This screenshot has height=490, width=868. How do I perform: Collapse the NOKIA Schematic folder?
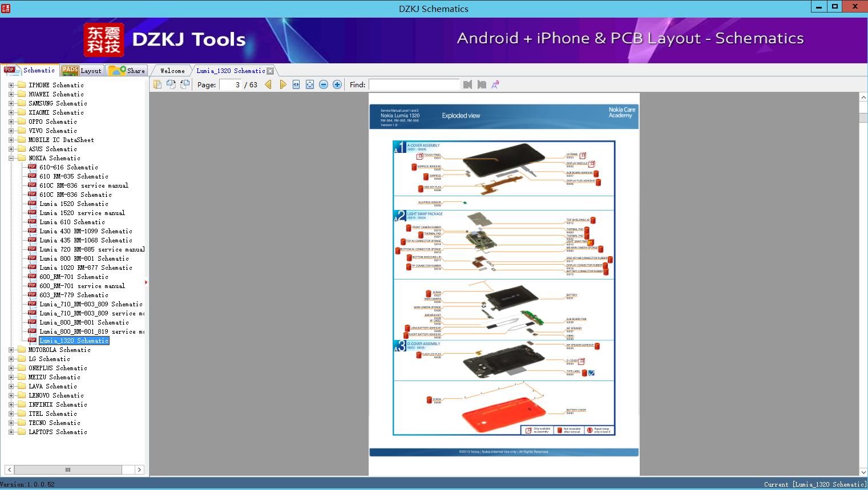click(x=11, y=158)
